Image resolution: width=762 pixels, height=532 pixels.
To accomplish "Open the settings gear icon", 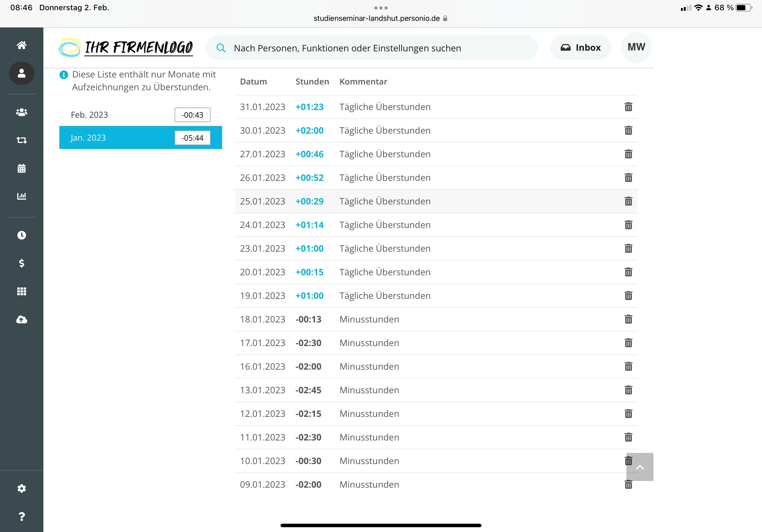I will tap(22, 488).
